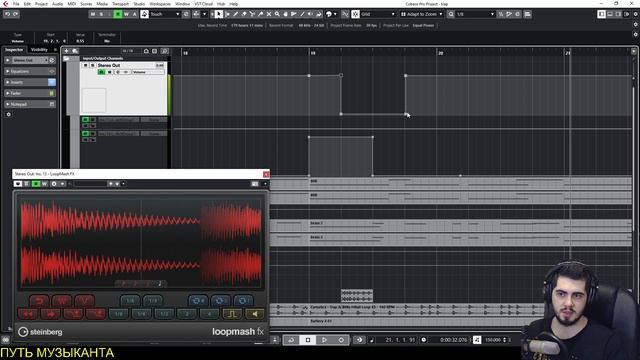Open the Workspaces menu

tap(160, 4)
